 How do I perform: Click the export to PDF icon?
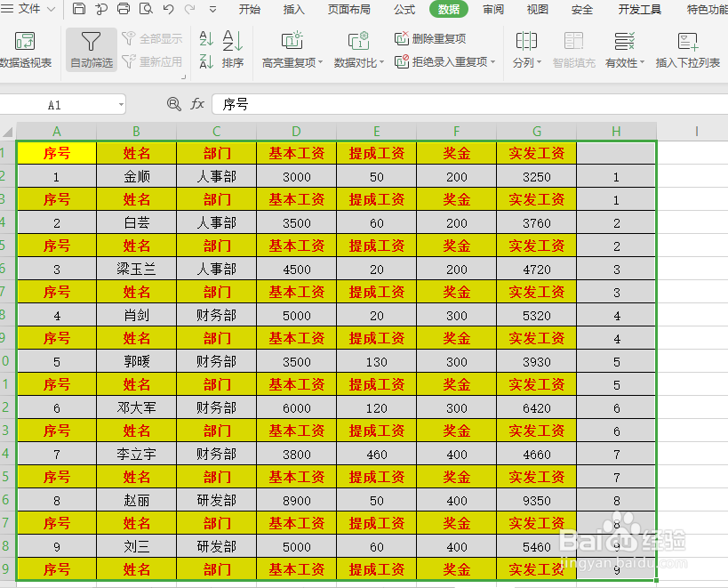(x=101, y=9)
